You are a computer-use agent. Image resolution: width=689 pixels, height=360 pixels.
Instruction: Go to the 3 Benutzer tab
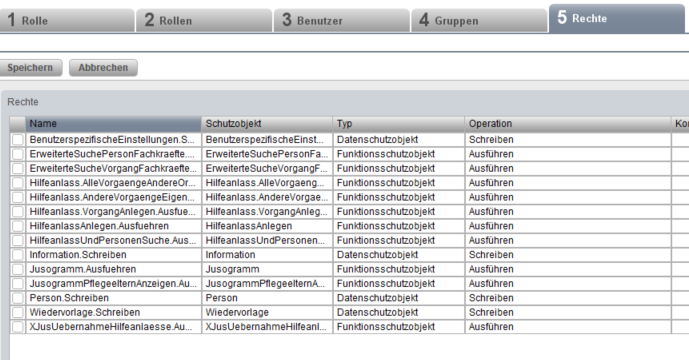pyautogui.click(x=341, y=20)
